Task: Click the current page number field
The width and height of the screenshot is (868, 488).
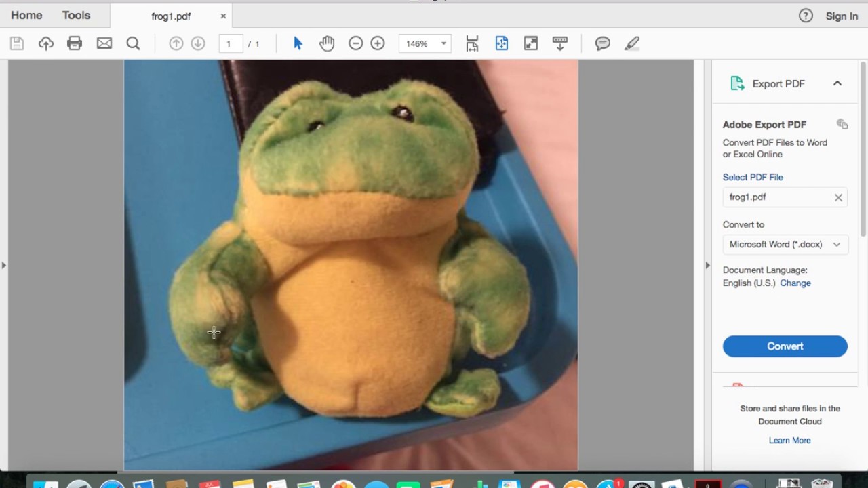Action: [231, 44]
